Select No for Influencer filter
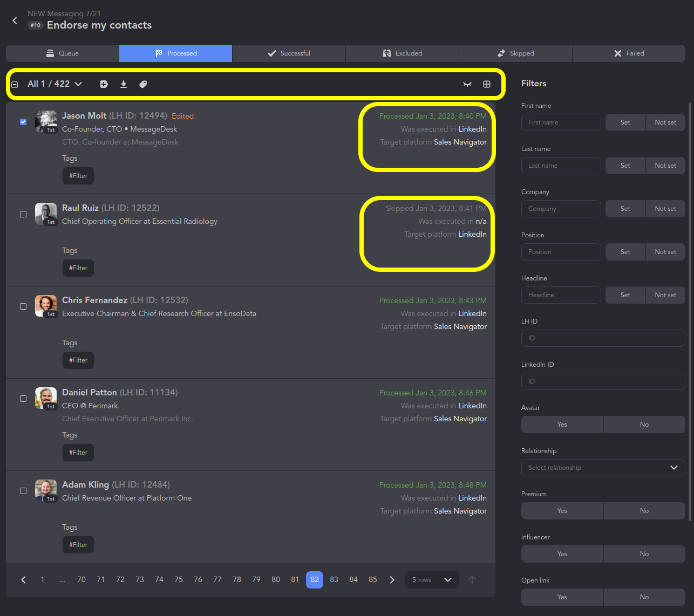 click(644, 554)
